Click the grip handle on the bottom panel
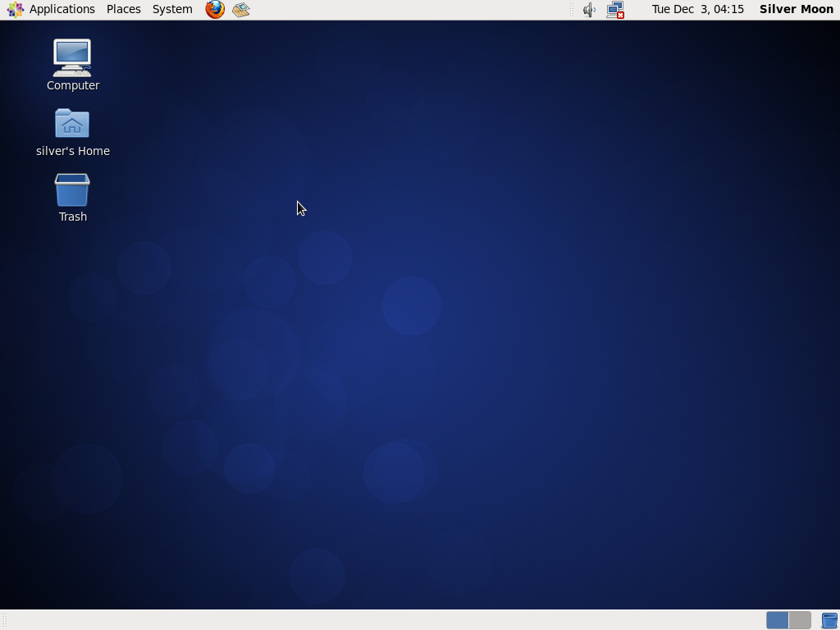This screenshot has height=630, width=840. tap(5, 620)
